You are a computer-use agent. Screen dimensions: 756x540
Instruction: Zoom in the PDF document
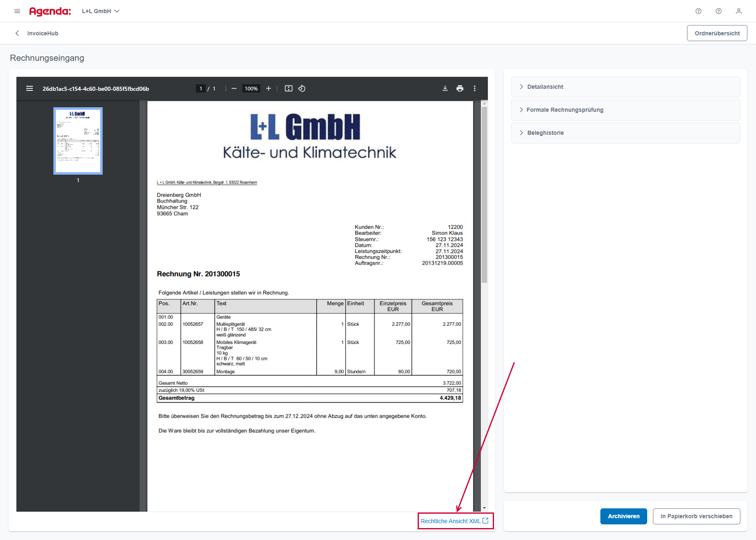point(269,88)
